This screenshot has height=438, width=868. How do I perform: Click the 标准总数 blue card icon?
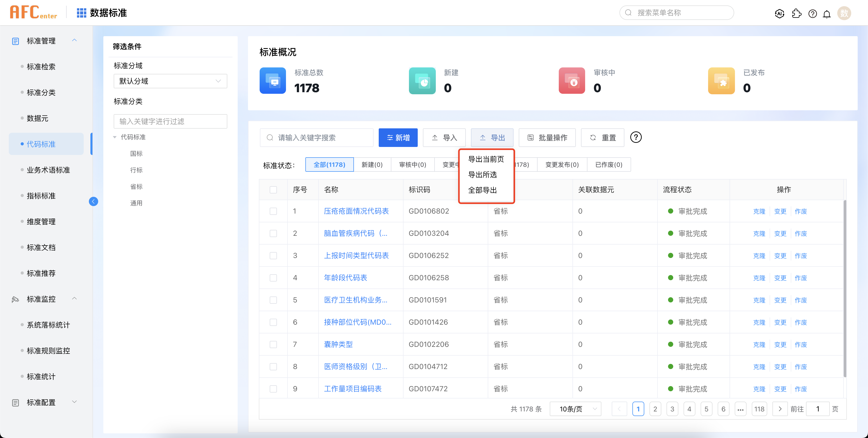pyautogui.click(x=273, y=81)
